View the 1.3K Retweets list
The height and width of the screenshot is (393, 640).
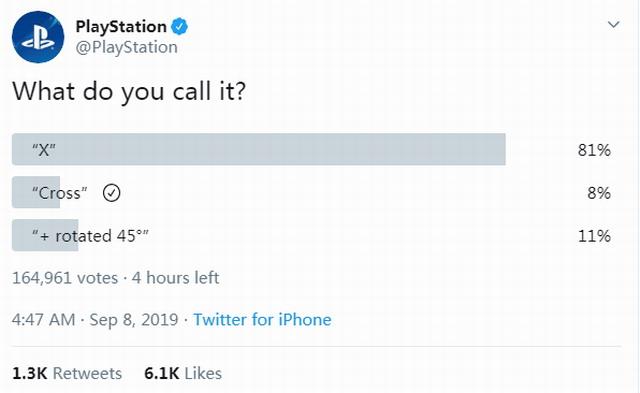[67, 373]
